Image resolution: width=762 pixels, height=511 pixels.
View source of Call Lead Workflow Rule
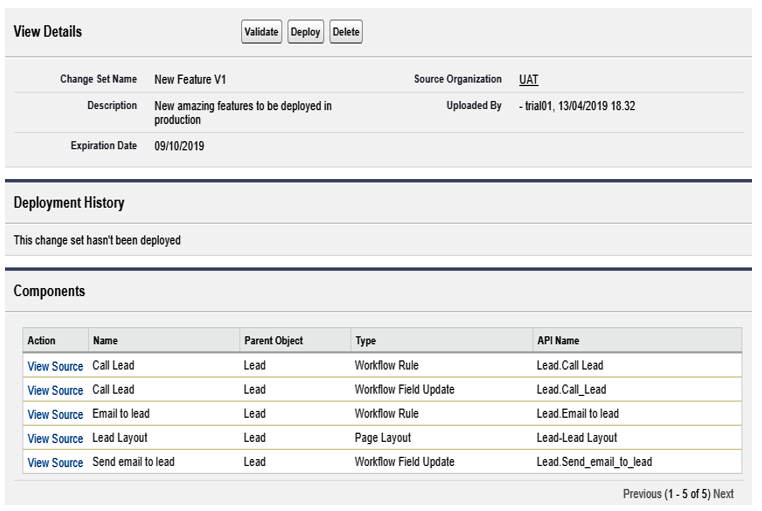click(55, 366)
